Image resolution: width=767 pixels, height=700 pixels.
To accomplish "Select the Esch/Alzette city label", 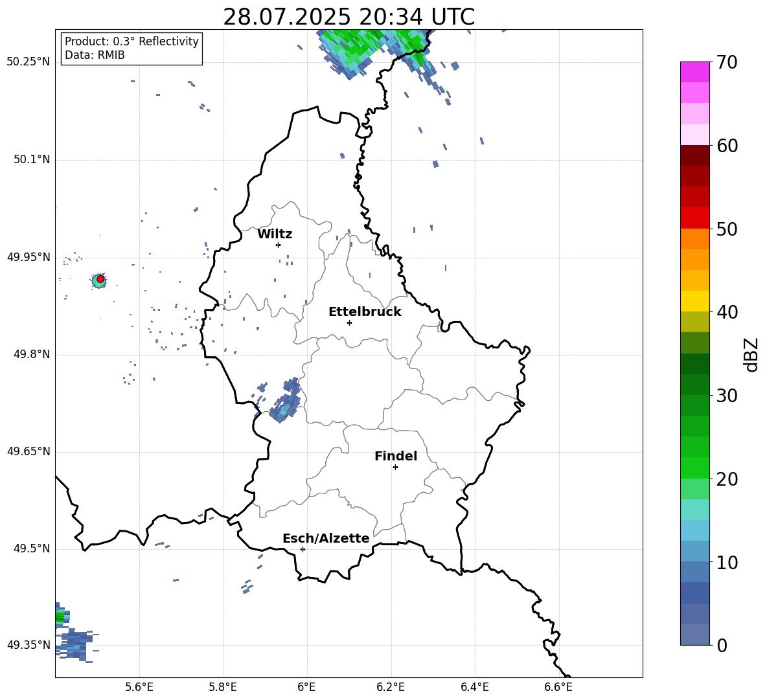I will click(x=326, y=538).
